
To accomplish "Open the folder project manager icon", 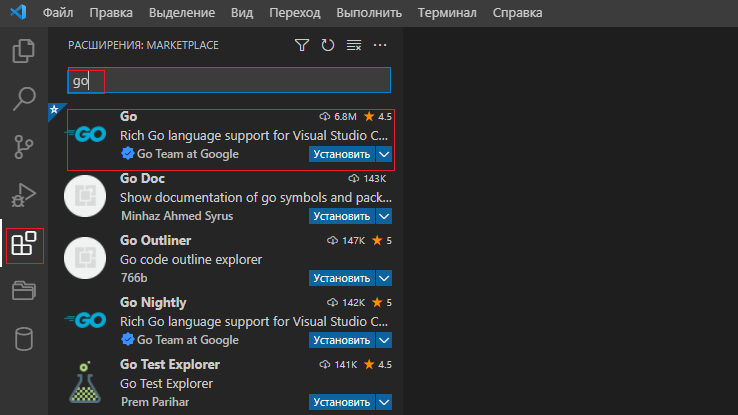I will pos(24,290).
